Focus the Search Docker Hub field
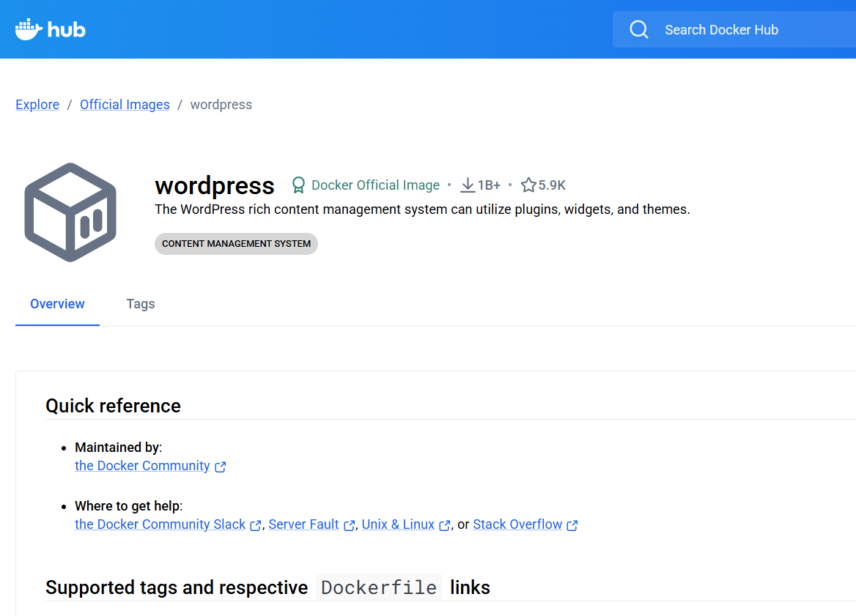Viewport: 856px width, 616px height. pyautogui.click(x=734, y=29)
